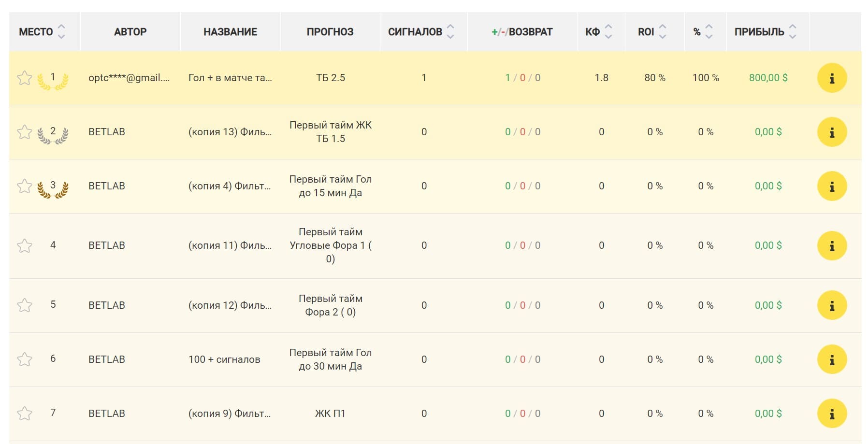
Task: Sort table by МЕСТО column arrows
Action: pyautogui.click(x=61, y=31)
